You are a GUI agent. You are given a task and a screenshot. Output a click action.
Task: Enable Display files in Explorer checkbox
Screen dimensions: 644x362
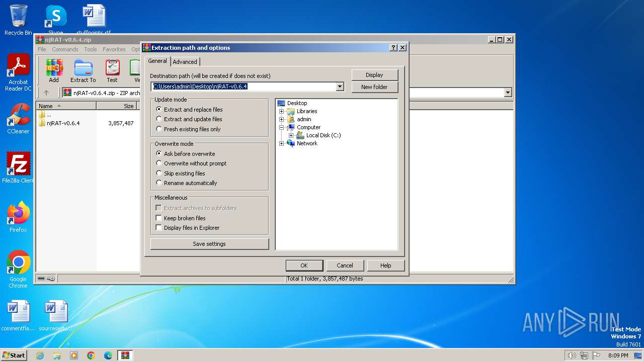click(x=158, y=228)
